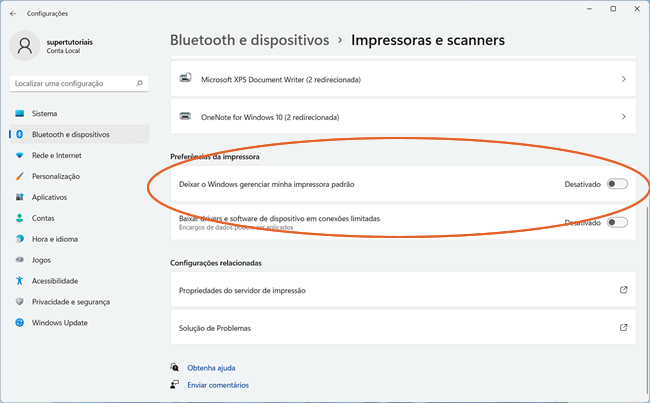Click the Windows Update icon

(x=19, y=323)
